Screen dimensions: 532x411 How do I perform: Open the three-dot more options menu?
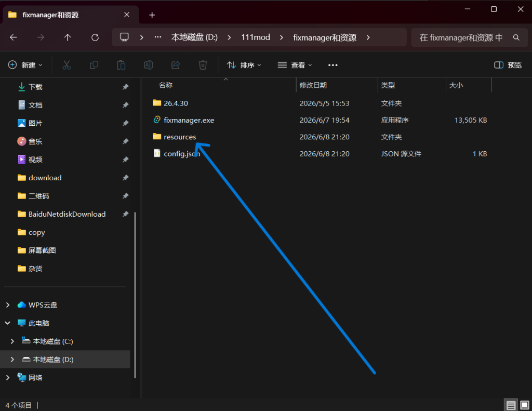point(333,65)
